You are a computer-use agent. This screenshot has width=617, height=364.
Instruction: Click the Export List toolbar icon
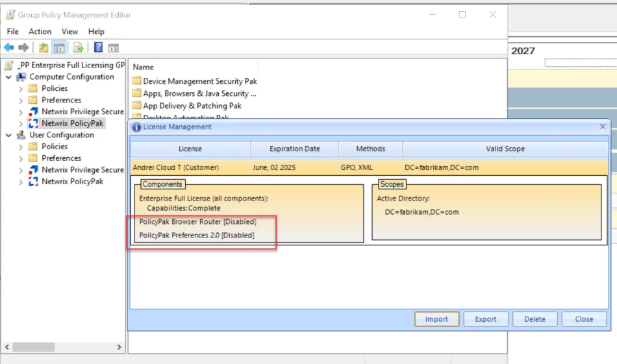(78, 47)
